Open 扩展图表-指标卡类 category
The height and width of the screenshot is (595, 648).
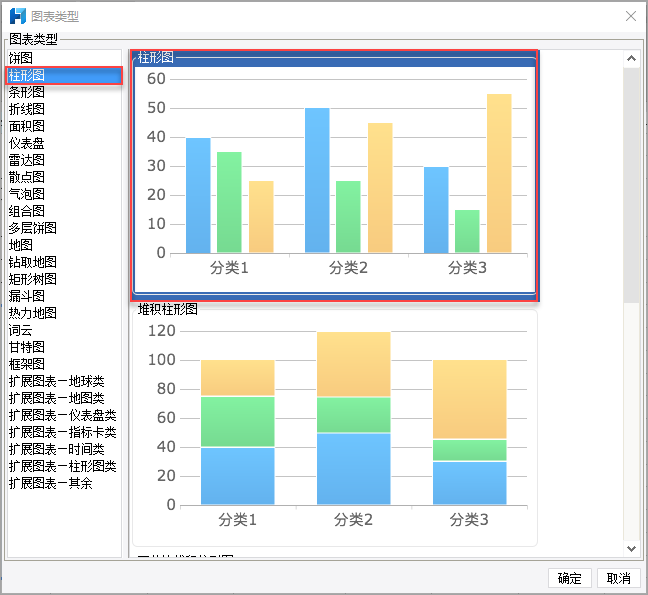[x=64, y=432]
